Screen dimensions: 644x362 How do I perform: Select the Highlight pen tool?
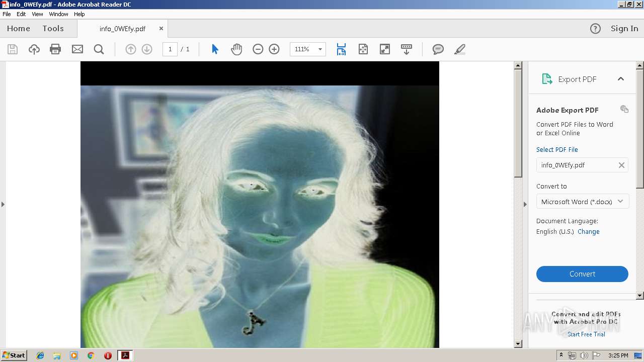point(459,49)
